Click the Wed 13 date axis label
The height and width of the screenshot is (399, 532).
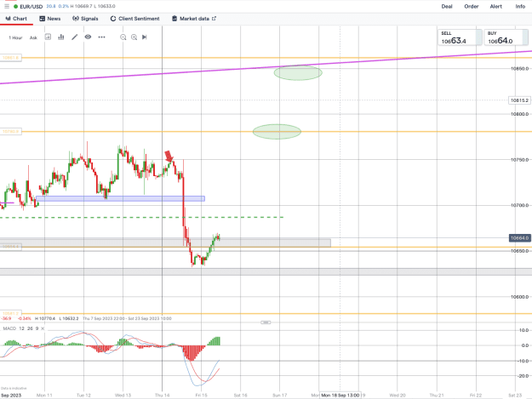pyautogui.click(x=123, y=396)
